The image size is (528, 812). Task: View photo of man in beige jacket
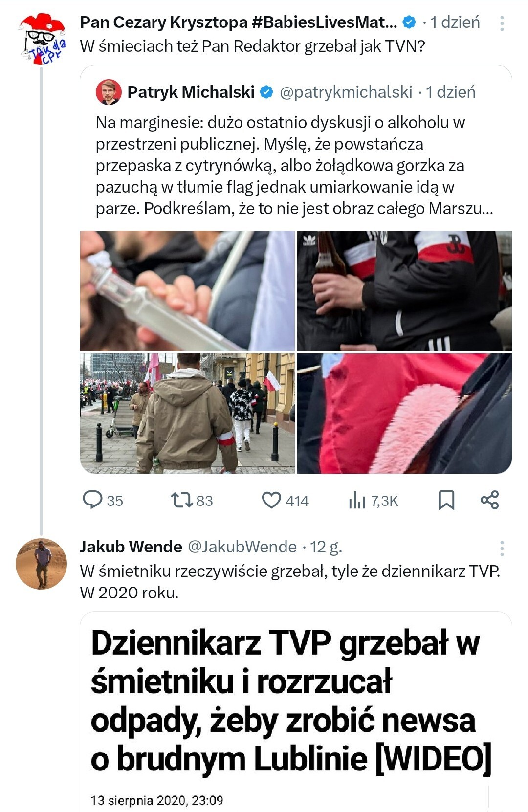coord(188,414)
